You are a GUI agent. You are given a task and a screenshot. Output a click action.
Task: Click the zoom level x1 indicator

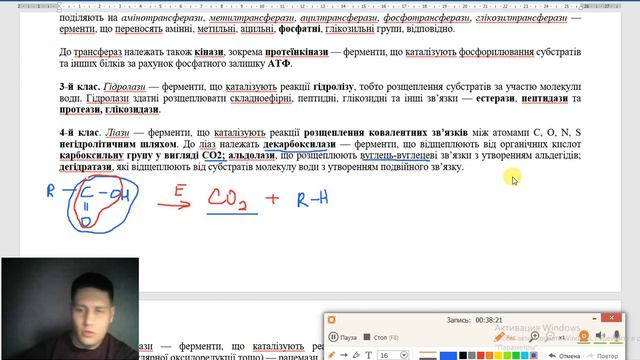tap(562, 338)
